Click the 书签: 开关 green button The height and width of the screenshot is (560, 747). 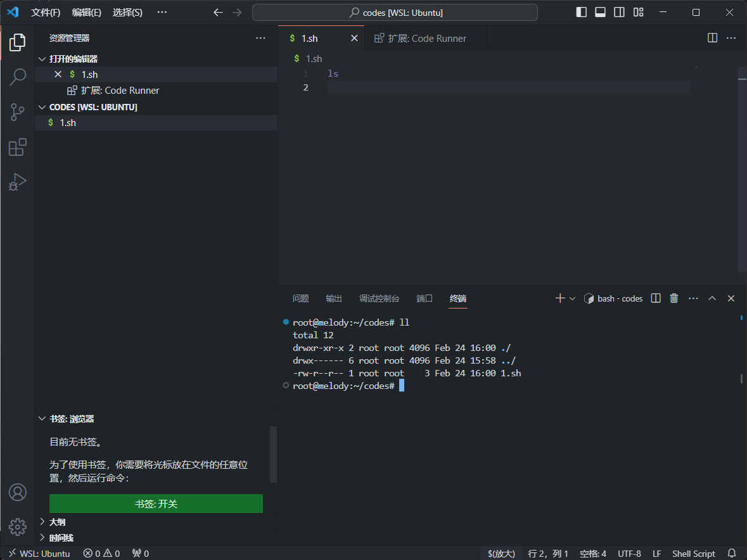point(156,504)
